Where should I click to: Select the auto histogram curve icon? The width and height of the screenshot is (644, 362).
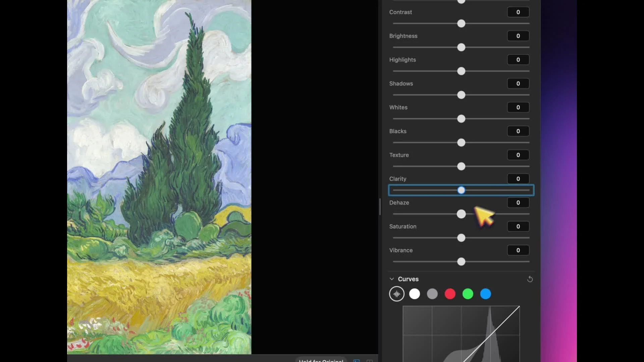(397, 294)
